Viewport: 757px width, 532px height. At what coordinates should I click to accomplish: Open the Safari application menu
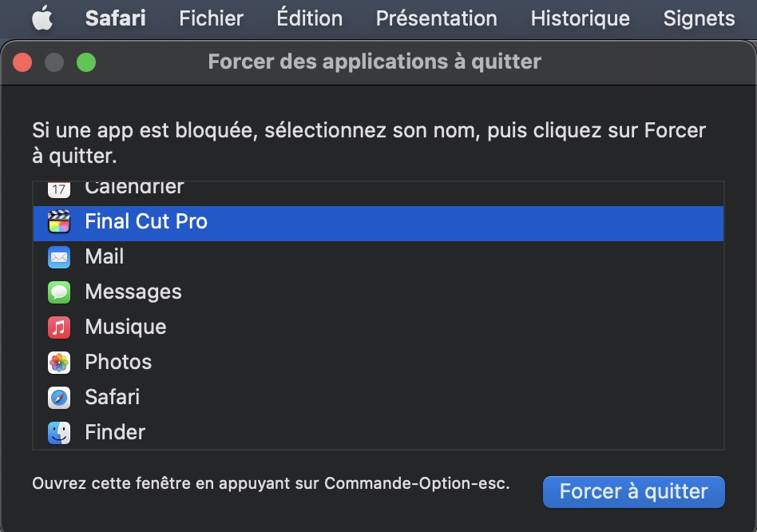click(x=115, y=18)
